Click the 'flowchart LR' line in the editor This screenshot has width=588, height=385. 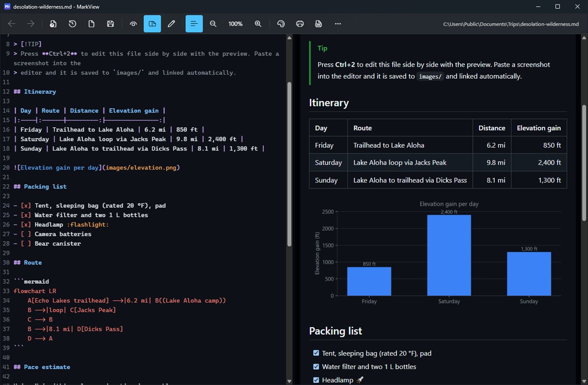(x=35, y=291)
